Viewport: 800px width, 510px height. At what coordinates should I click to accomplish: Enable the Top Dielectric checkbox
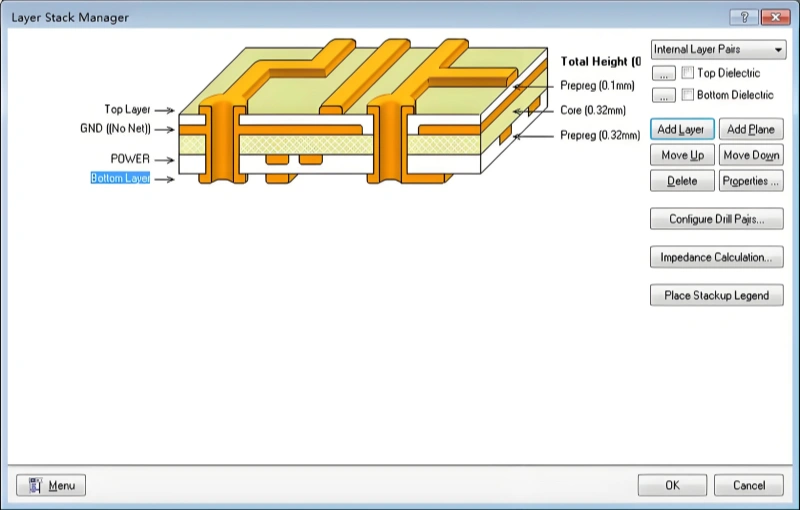(x=688, y=73)
